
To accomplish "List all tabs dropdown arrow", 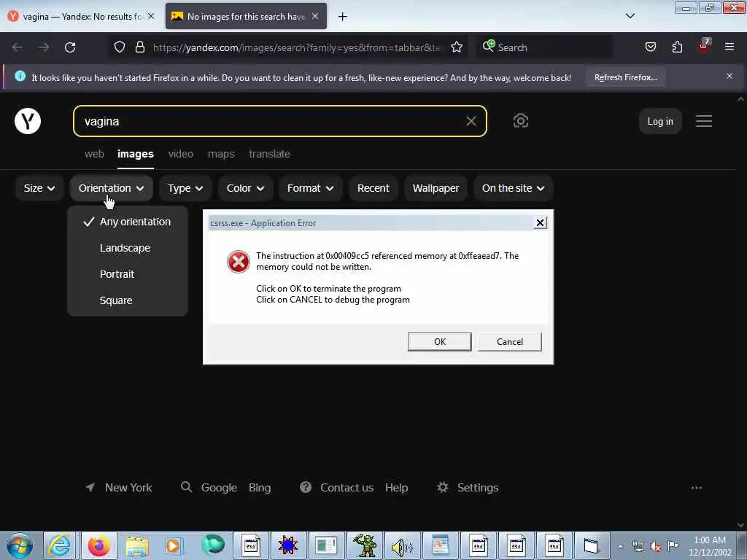I will (630, 16).
